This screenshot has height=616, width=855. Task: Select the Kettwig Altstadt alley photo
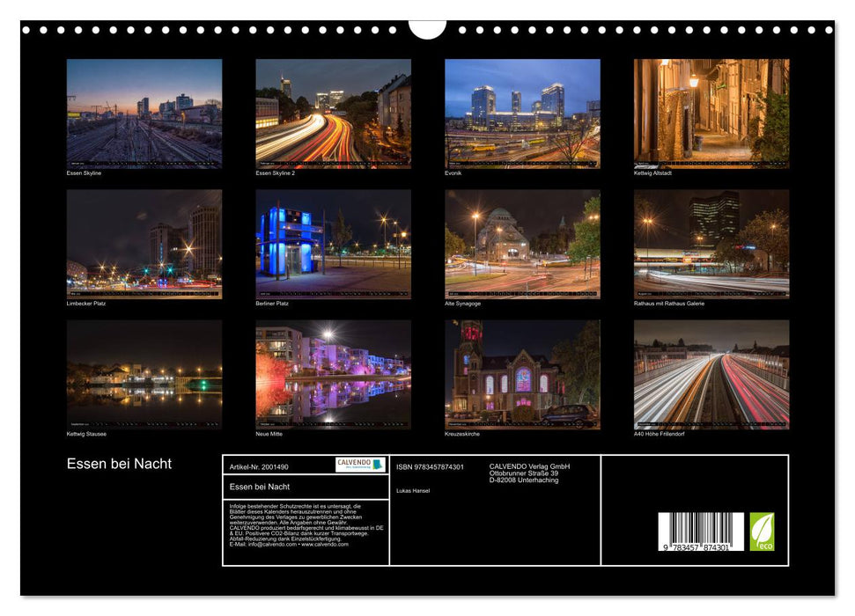point(711,113)
